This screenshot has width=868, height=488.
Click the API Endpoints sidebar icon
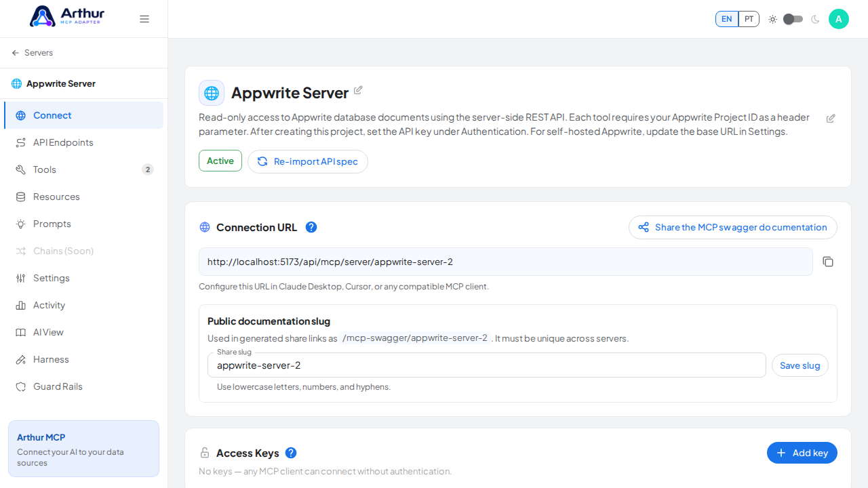(x=21, y=142)
